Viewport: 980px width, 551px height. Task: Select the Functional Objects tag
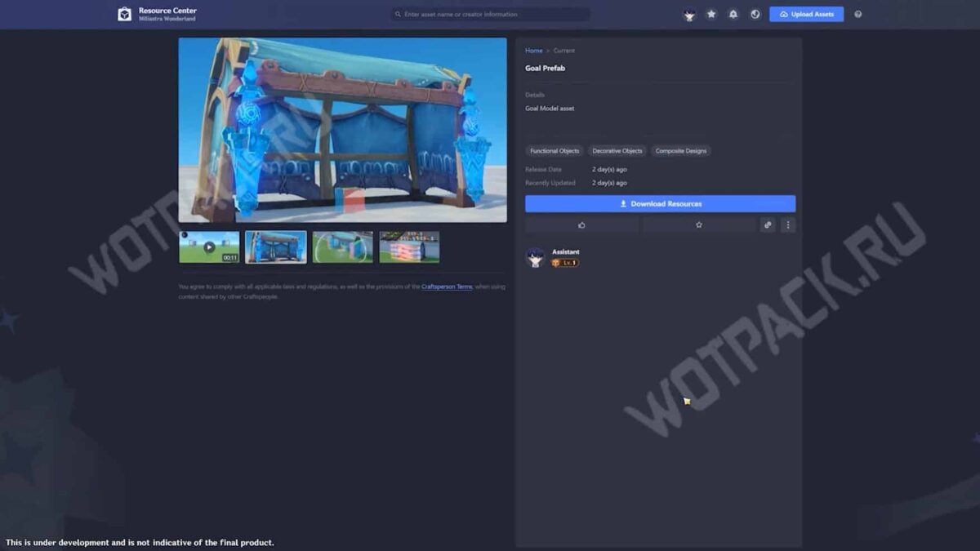point(555,151)
